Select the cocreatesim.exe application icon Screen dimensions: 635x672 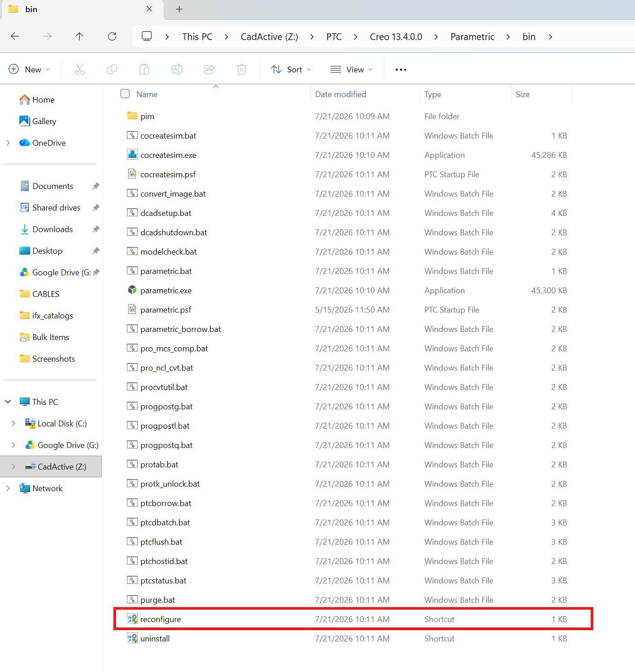pos(132,155)
